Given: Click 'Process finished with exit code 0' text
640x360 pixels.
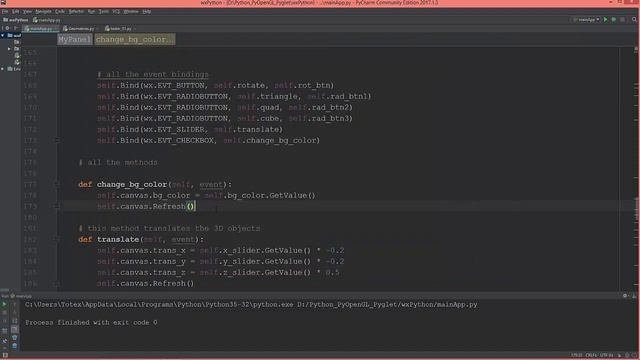Looking at the screenshot, I should [x=91, y=322].
